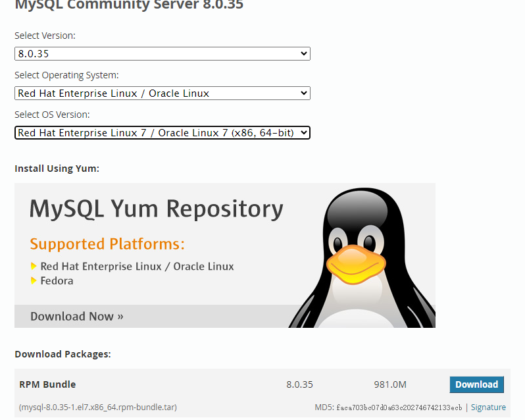
Task: Click the Red Hat Enterprise Linux / Oracle Linux banner entry
Action: click(x=137, y=266)
